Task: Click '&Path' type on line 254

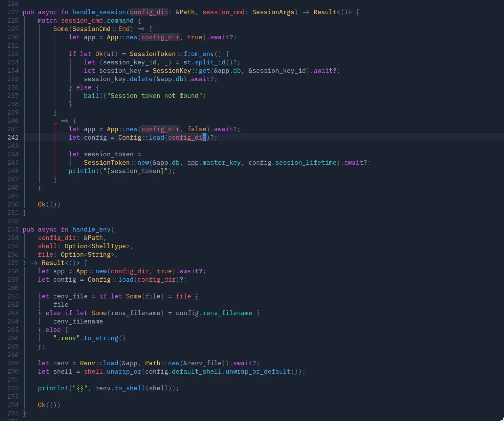Action: coord(93,238)
